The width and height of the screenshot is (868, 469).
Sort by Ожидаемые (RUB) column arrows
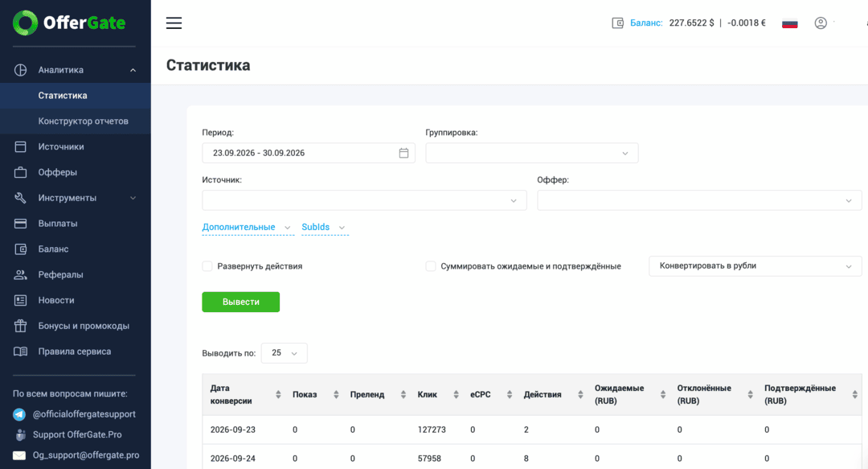tap(663, 395)
